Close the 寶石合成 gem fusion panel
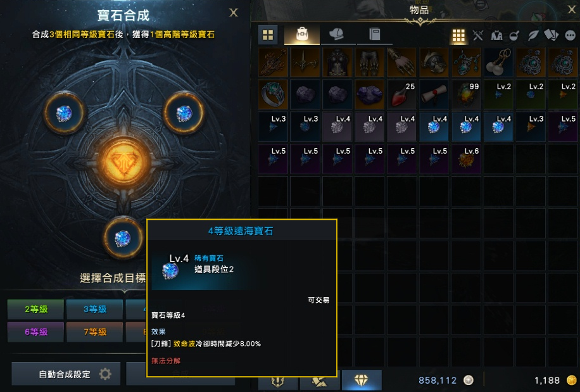The height and width of the screenshot is (392, 580). (234, 13)
